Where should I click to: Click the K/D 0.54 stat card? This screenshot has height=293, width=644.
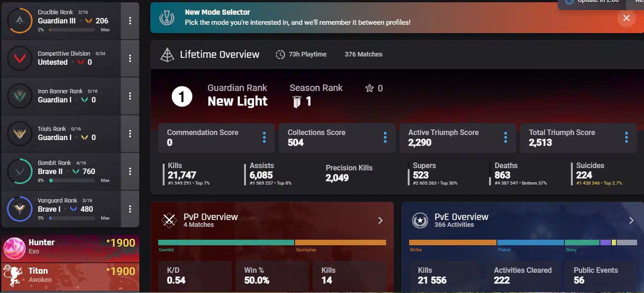point(195,276)
